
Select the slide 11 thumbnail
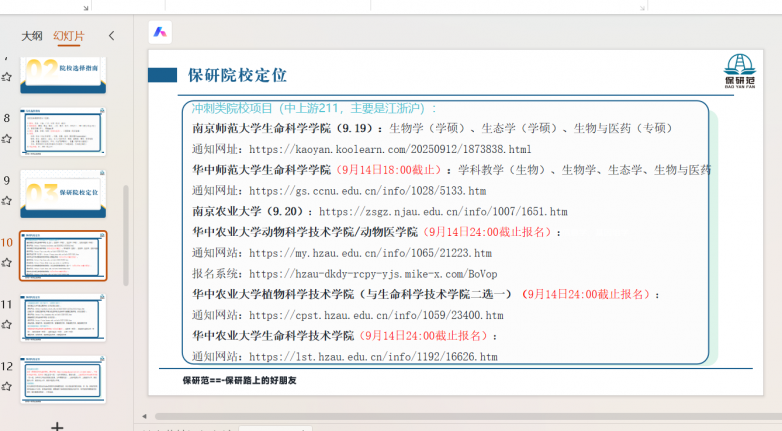coord(63,316)
